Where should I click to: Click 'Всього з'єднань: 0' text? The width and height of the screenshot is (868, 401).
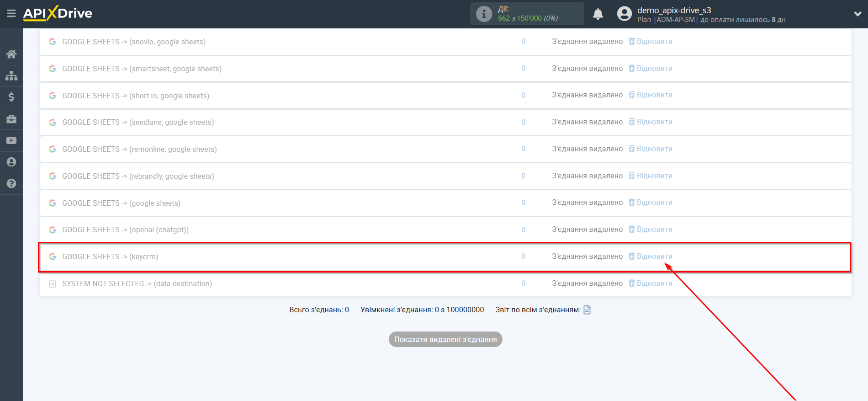319,310
